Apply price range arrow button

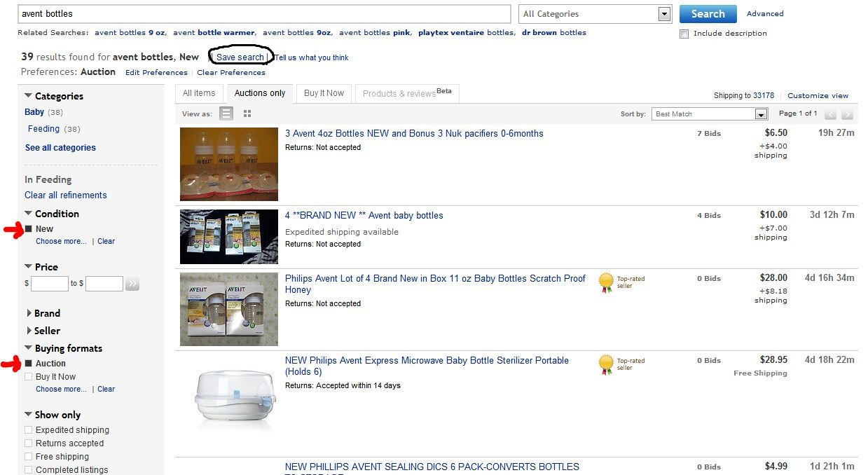pos(132,284)
